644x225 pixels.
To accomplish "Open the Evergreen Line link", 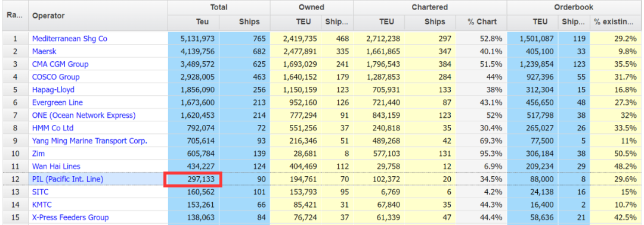I will (x=57, y=102).
